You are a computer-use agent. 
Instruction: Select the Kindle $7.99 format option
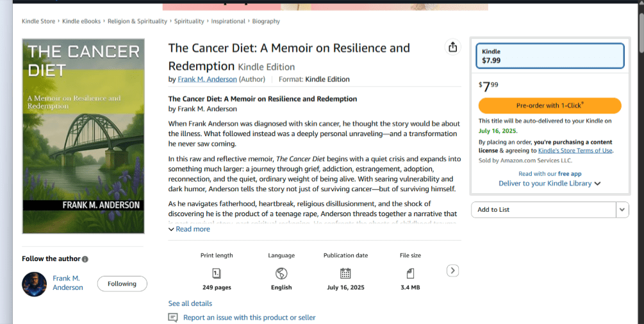[550, 56]
